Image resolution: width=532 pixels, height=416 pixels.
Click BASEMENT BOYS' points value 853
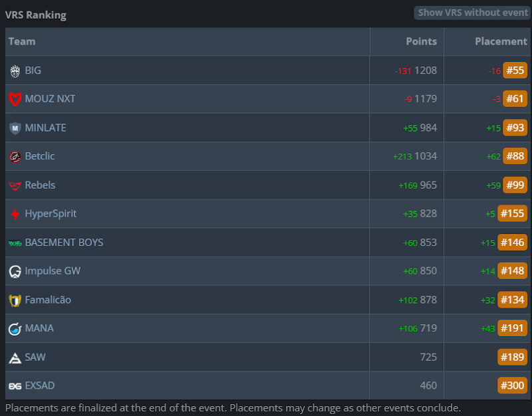pyautogui.click(x=428, y=243)
